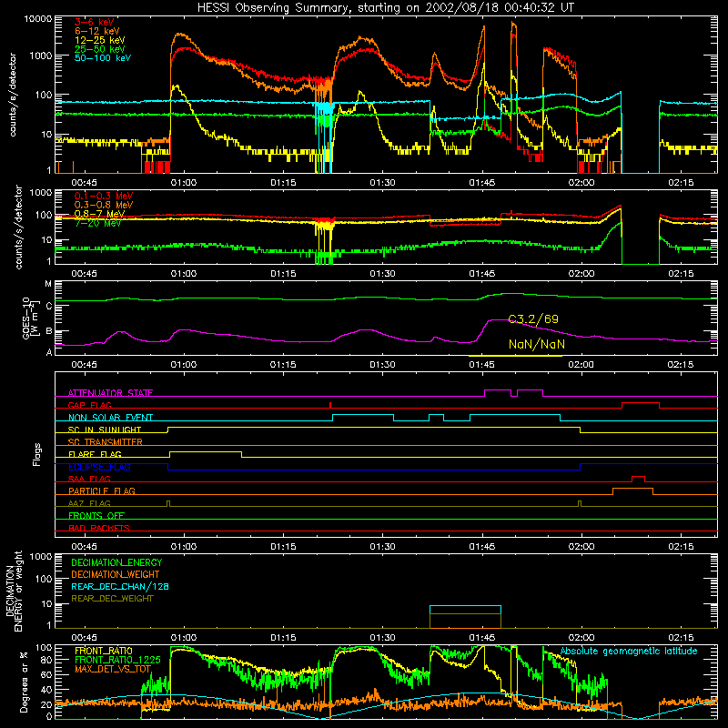Click the B class tick on GOES axis

click(49, 331)
